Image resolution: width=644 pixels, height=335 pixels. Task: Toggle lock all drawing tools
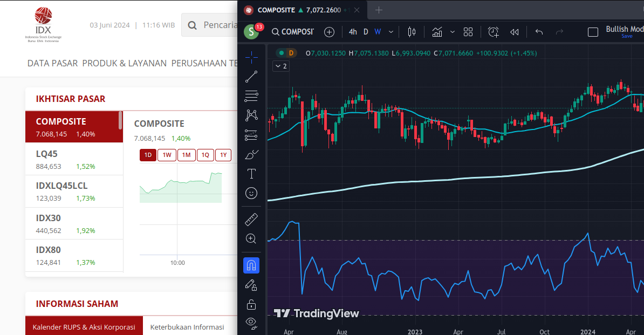point(251,305)
